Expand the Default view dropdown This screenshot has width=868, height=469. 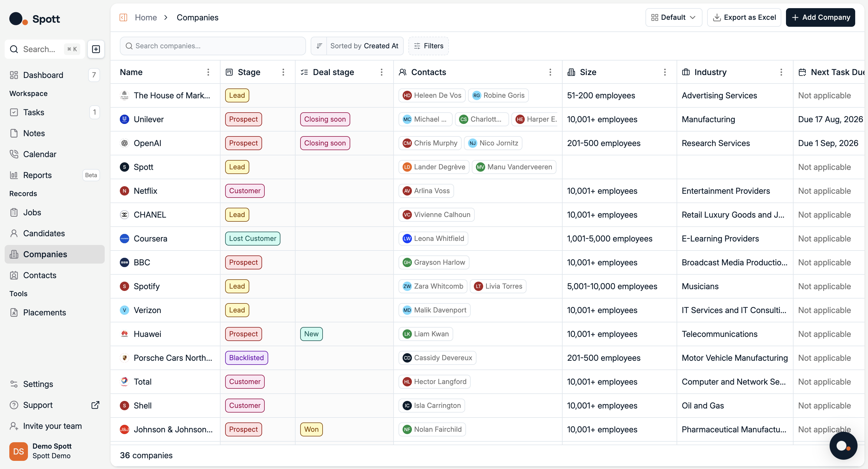point(674,17)
